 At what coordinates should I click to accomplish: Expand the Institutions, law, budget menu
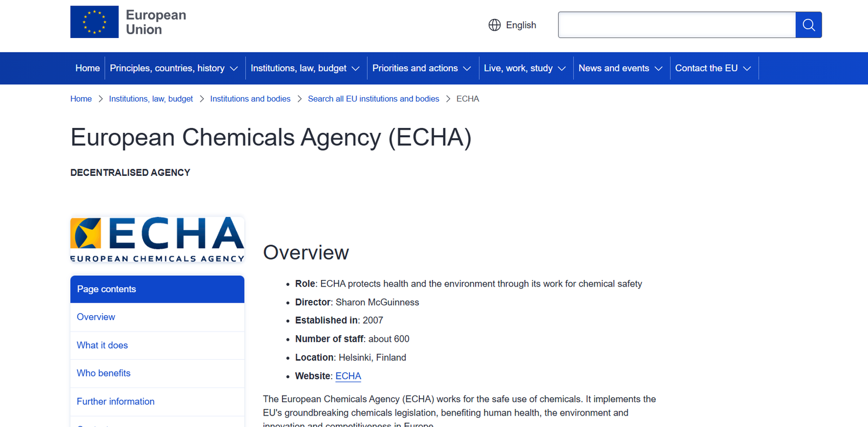pyautogui.click(x=305, y=68)
